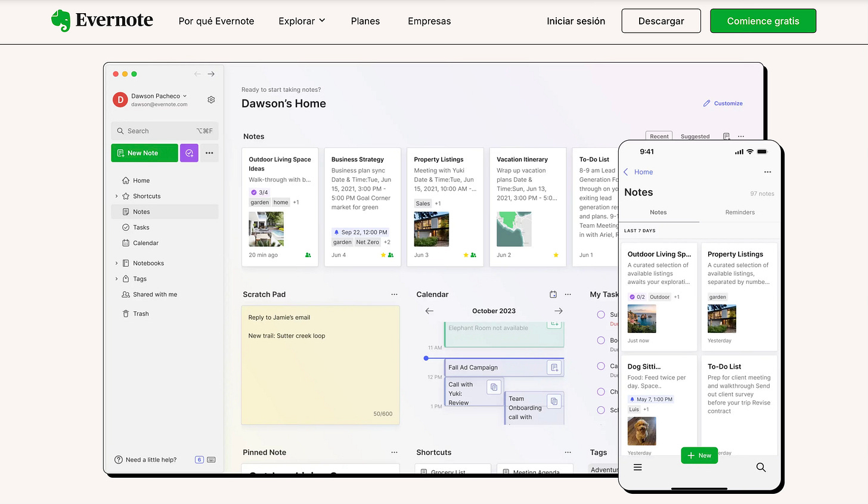Click the sidebar Search field
868x504 pixels.
tap(165, 131)
